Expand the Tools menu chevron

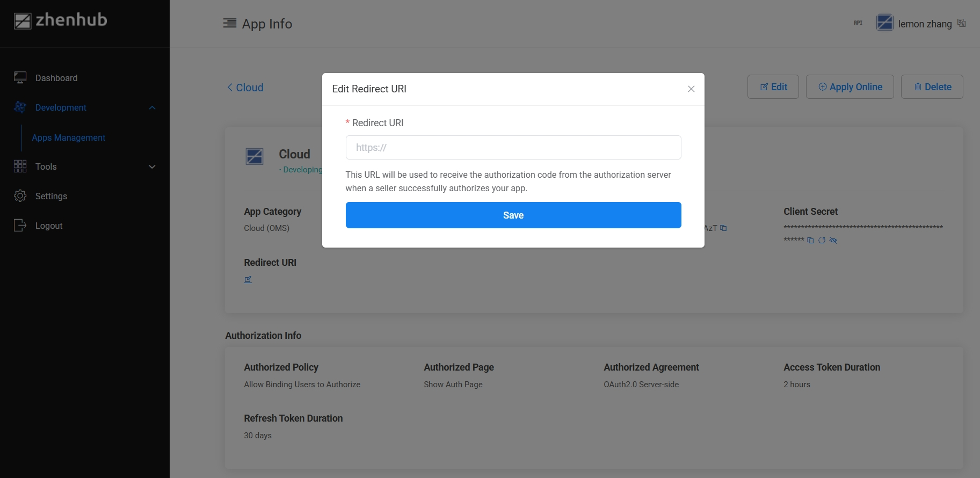pyautogui.click(x=152, y=167)
